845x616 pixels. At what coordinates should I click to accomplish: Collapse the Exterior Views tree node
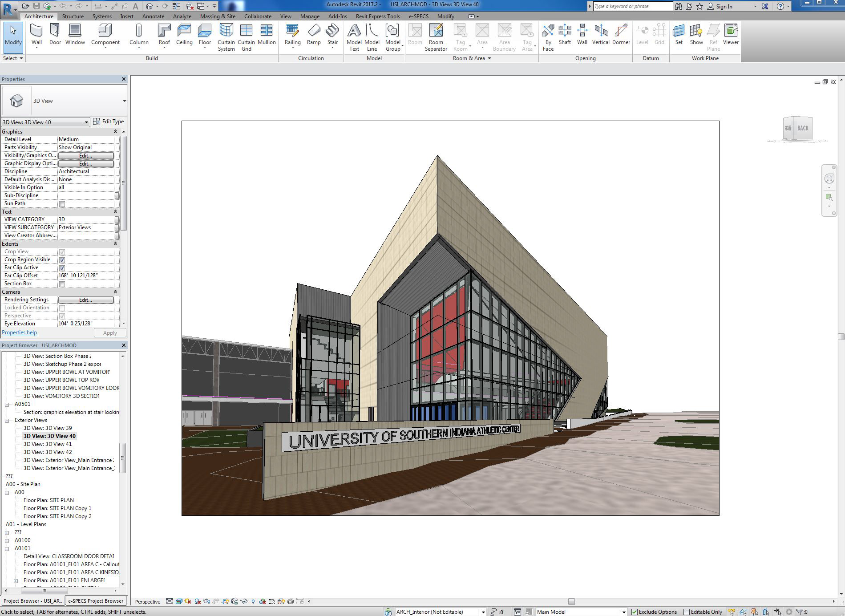point(7,420)
